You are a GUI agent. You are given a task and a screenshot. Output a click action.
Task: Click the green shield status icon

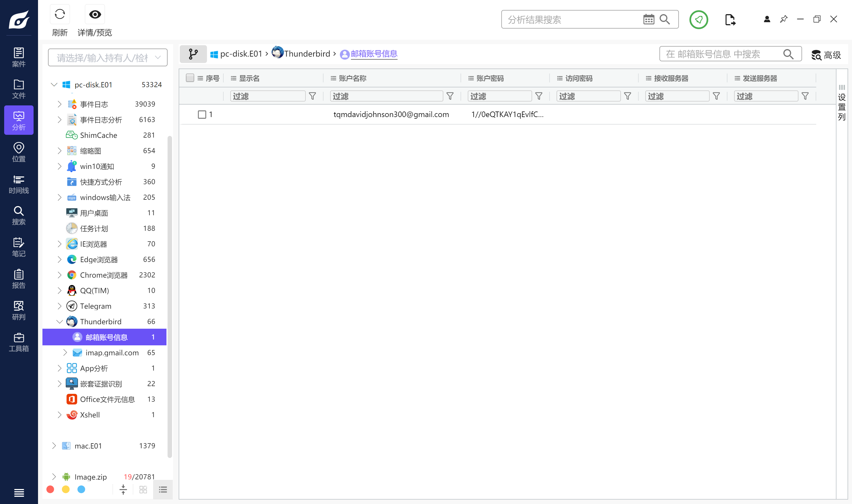699,20
